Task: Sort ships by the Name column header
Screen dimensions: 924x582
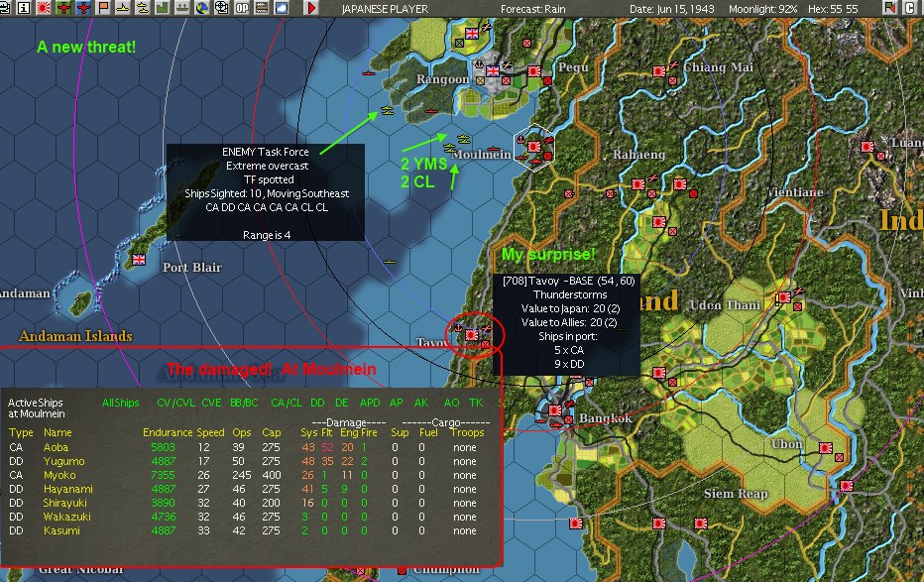Action: [x=58, y=432]
